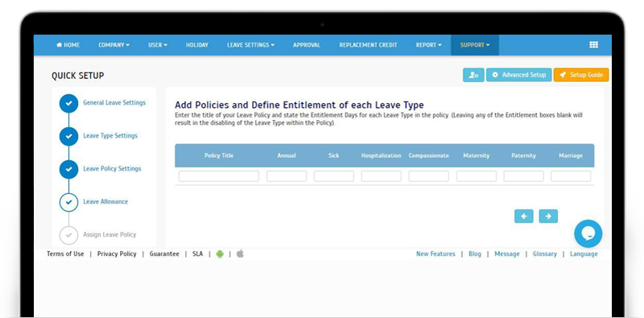The image size is (644, 318).
Task: Expand the Support menu
Action: (475, 45)
